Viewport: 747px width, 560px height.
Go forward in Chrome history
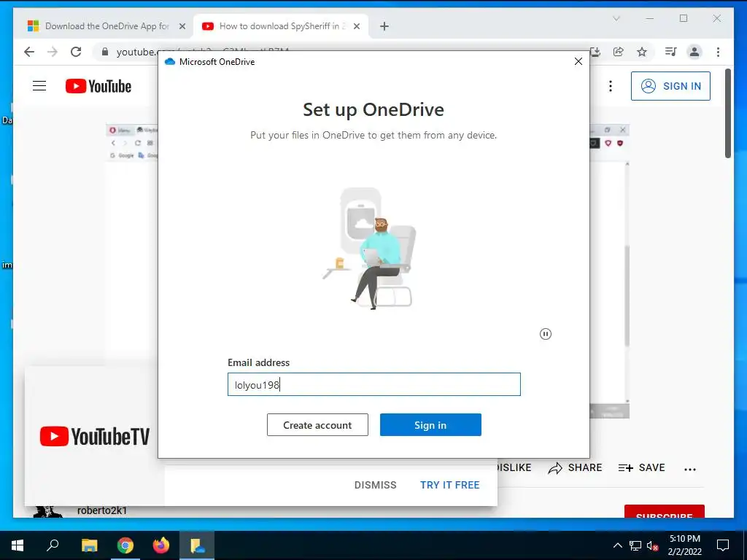(53, 52)
